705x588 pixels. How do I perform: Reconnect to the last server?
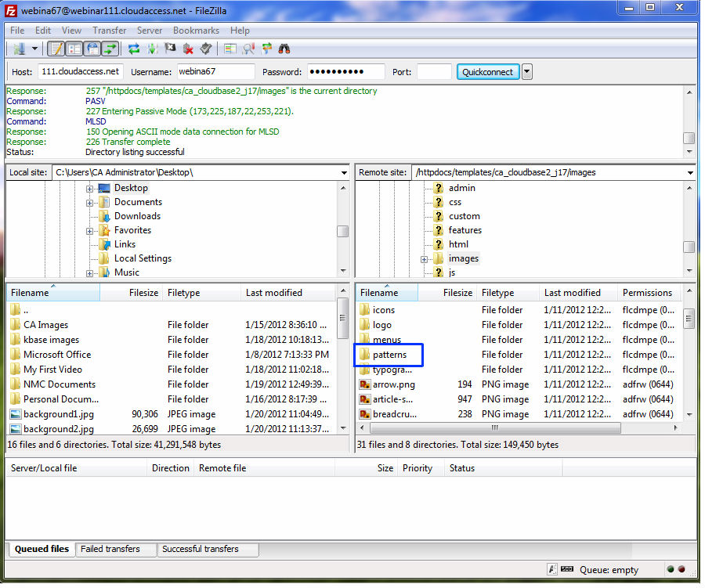[x=206, y=49]
